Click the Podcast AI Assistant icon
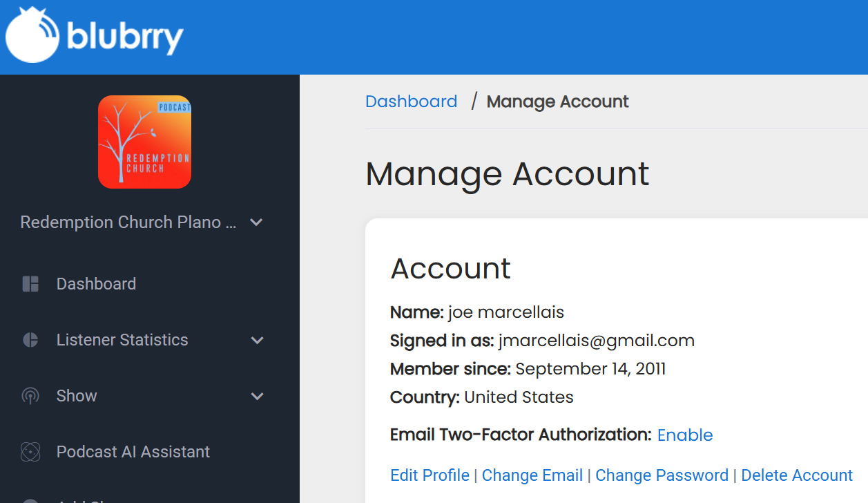Image resolution: width=868 pixels, height=503 pixels. [30, 452]
